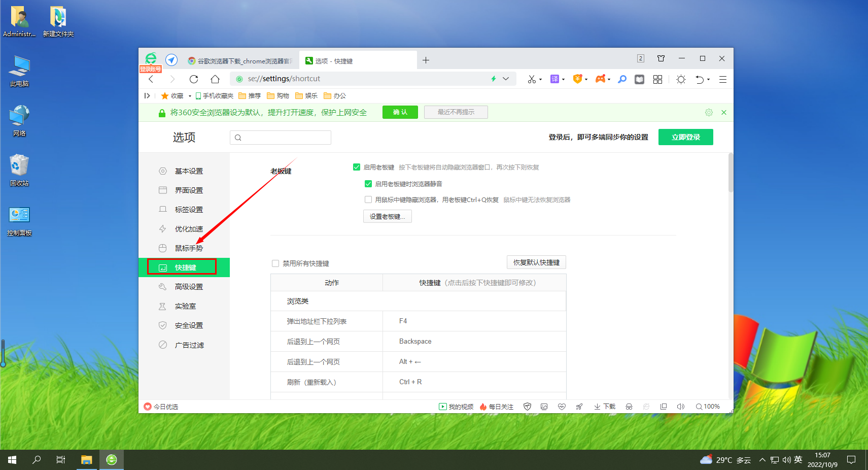This screenshot has width=868, height=470.
Task: Enable 用鼠标中键隐藏浏览器 checkbox
Action: coord(368,199)
